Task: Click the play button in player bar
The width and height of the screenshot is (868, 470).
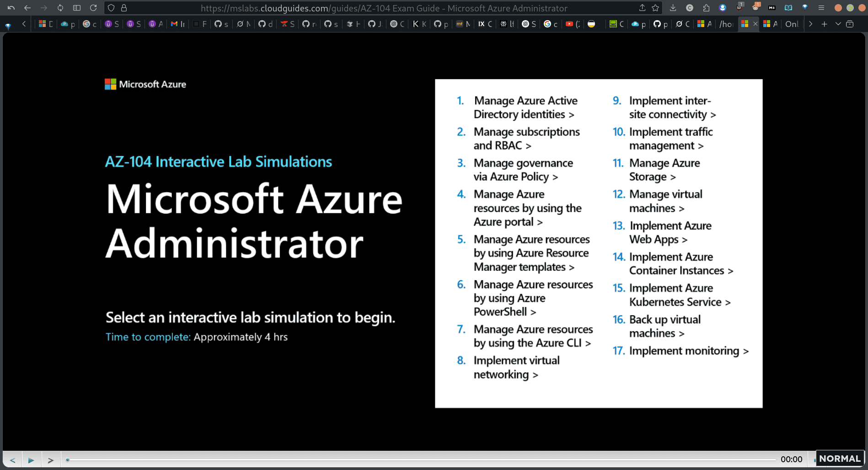Action: [x=31, y=460]
